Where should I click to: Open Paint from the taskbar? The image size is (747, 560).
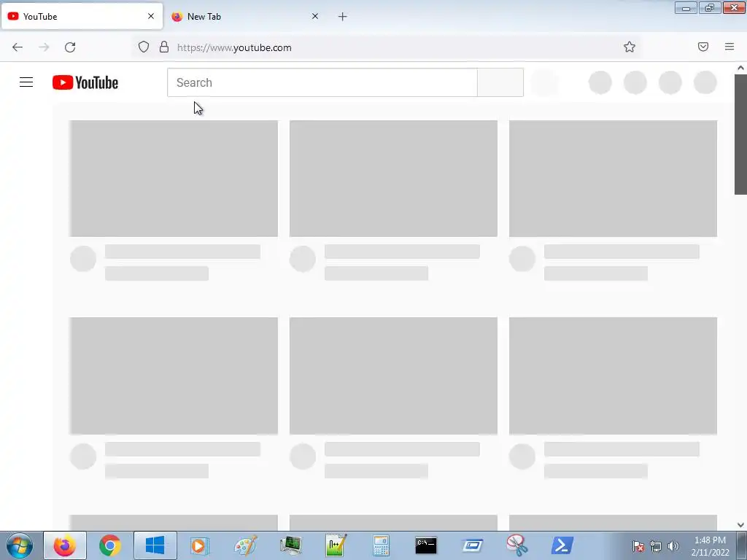[245, 545]
